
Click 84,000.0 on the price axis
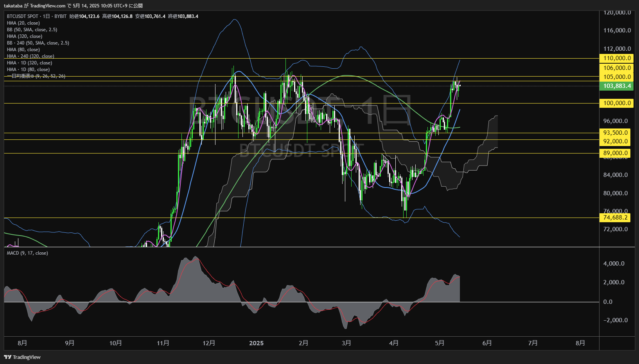(x=616, y=175)
